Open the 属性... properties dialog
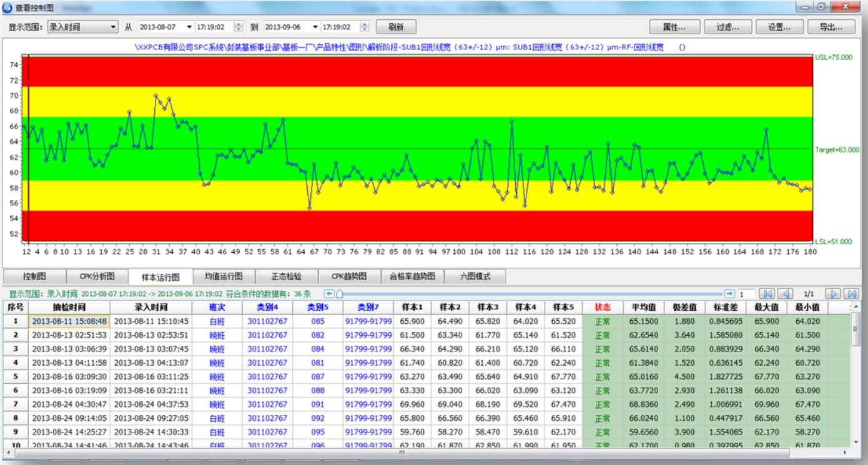This screenshot has height=465, width=868. click(674, 27)
